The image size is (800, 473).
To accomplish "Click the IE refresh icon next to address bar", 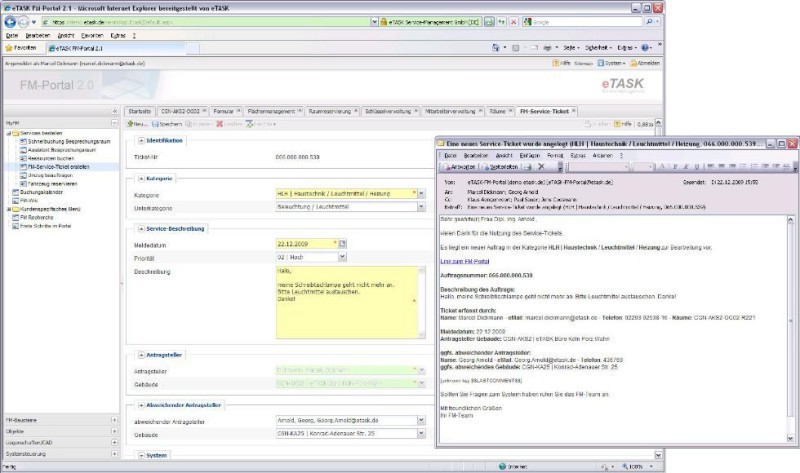I will 502,22.
